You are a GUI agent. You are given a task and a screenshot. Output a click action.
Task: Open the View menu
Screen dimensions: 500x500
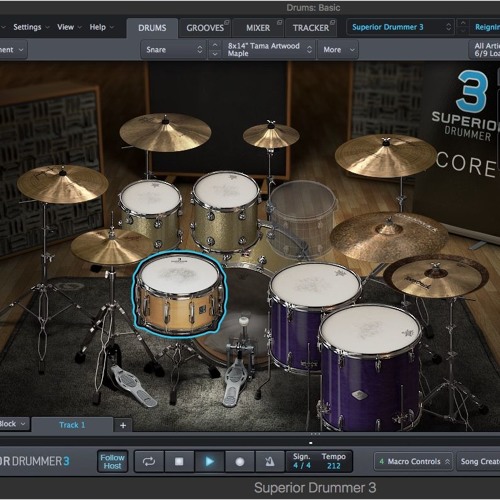point(69,27)
